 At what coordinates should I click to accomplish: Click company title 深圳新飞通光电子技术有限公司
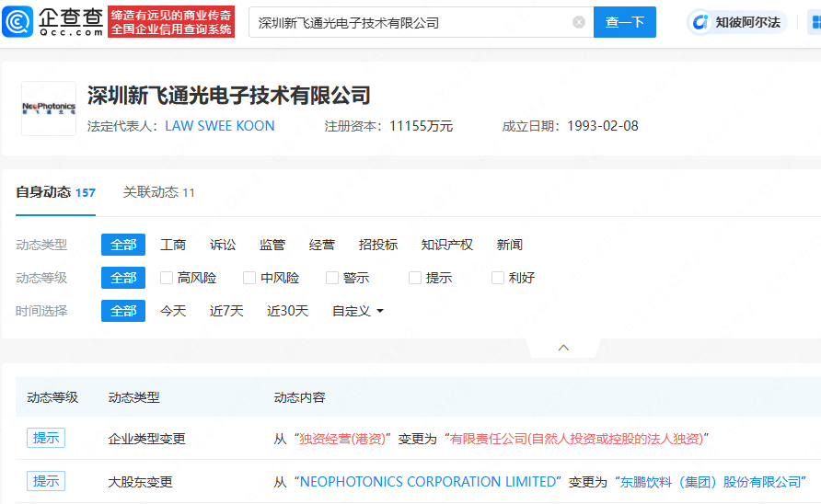[x=229, y=96]
